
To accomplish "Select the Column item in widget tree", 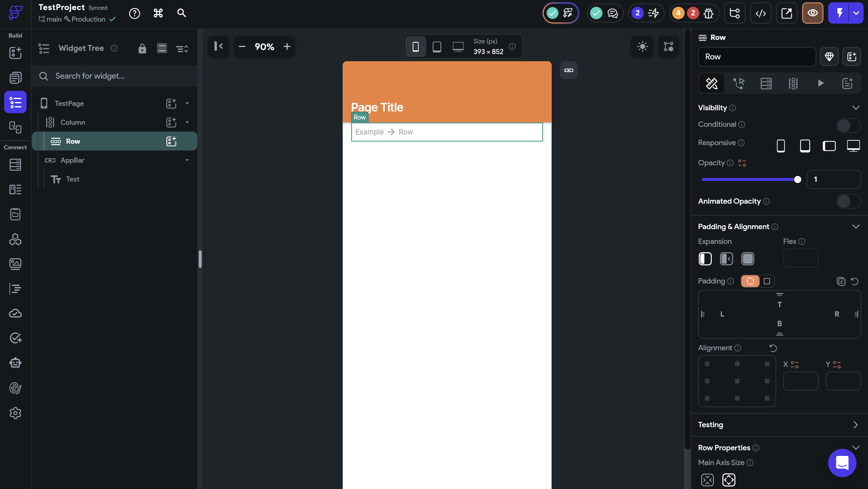I will [73, 122].
